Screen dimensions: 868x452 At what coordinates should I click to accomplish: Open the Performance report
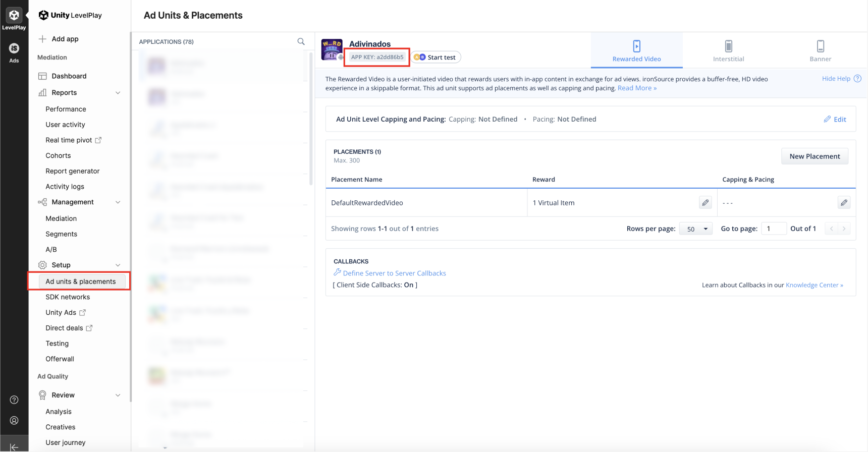click(66, 109)
